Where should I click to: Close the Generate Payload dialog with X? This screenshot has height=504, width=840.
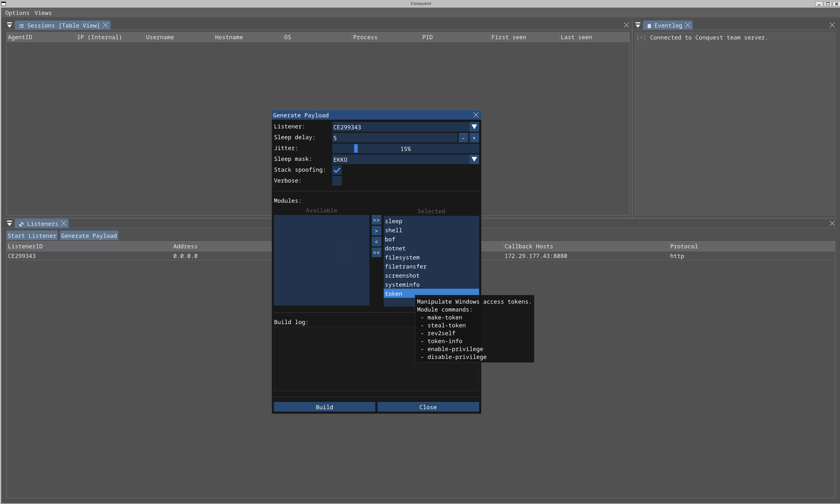pos(476,115)
